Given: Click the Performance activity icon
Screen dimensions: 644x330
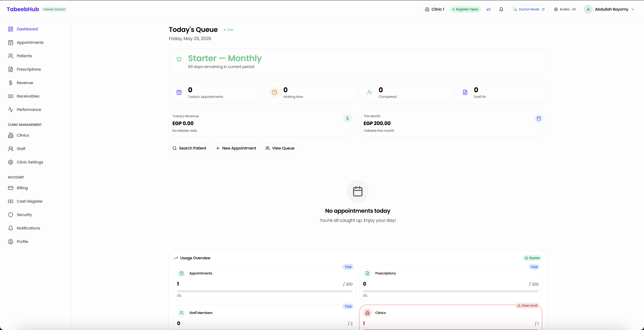Looking at the screenshot, I should point(10,110).
